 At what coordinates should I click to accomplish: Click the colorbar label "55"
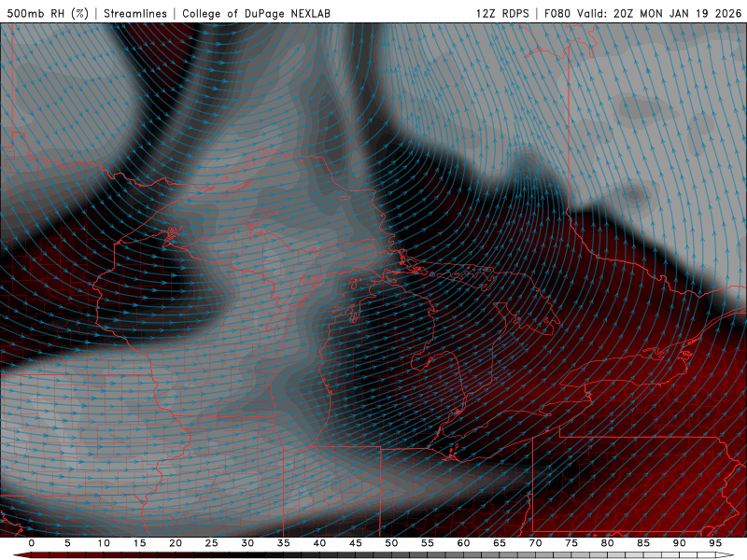(428, 543)
